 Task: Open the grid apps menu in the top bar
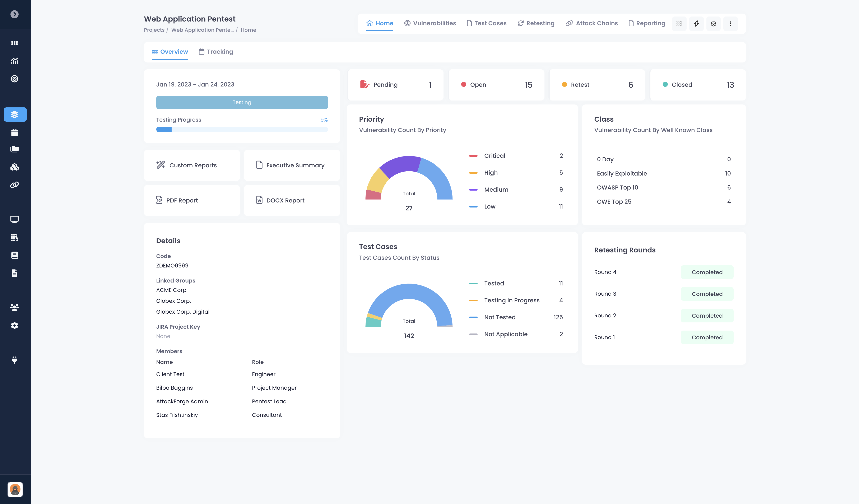679,24
